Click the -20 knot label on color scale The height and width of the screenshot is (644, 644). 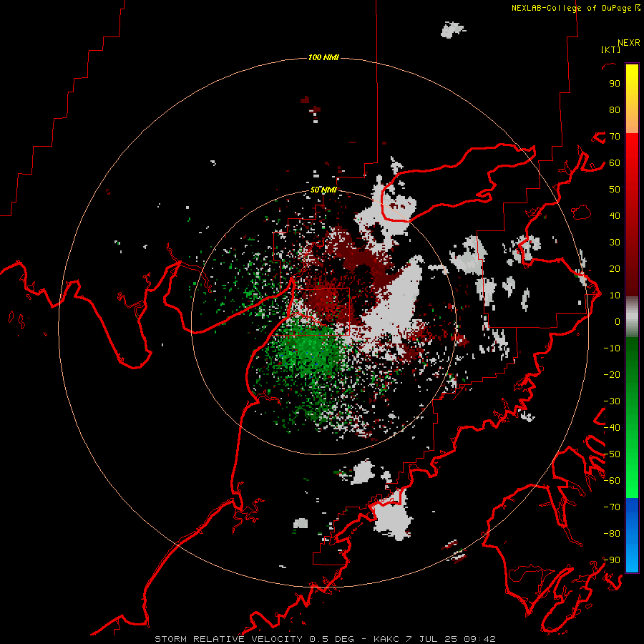[612, 374]
